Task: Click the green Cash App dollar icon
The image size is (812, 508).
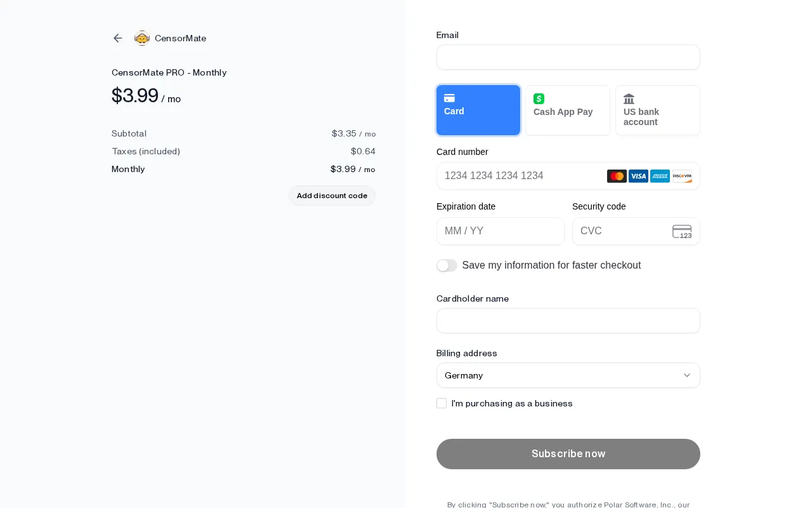Action: pyautogui.click(x=539, y=98)
